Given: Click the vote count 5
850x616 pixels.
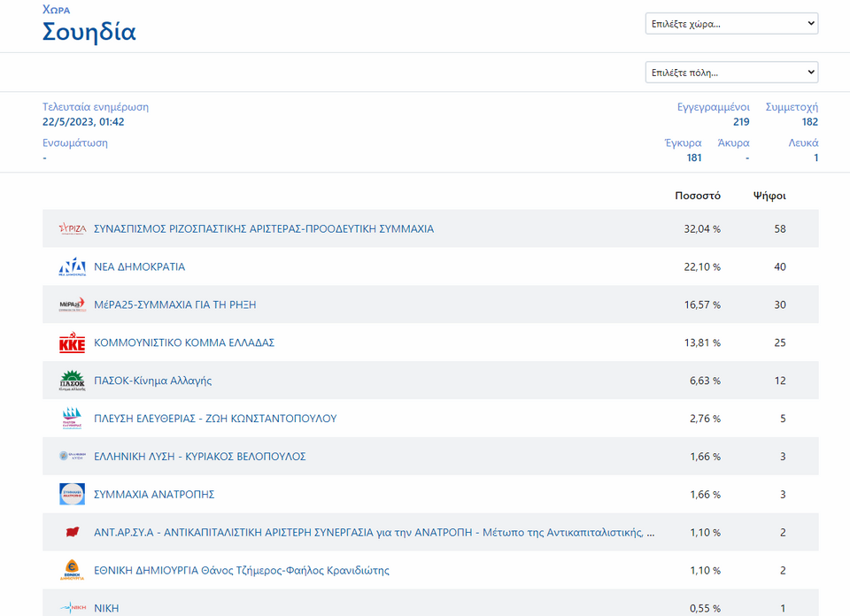Looking at the screenshot, I should [783, 419].
